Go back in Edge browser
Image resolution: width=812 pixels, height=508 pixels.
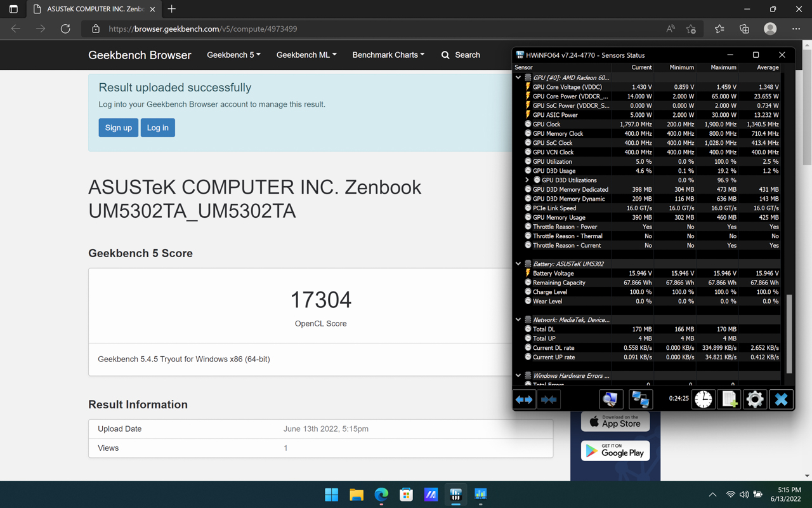point(16,29)
